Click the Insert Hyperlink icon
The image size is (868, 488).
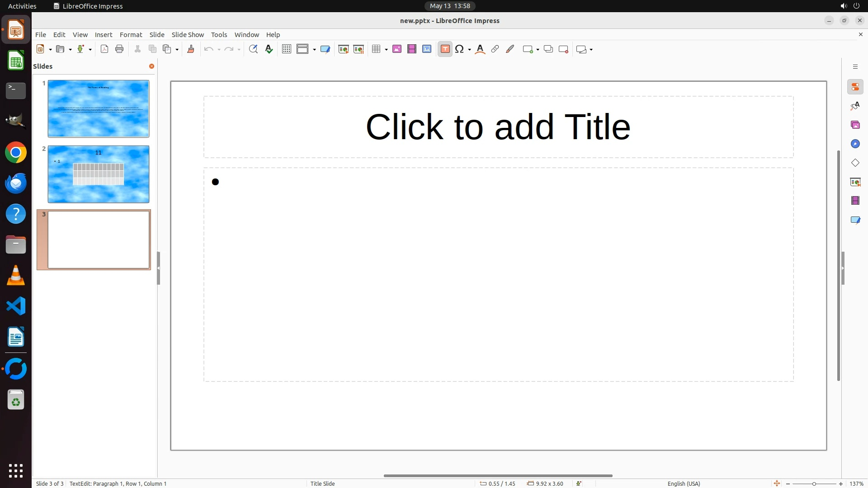pos(495,49)
